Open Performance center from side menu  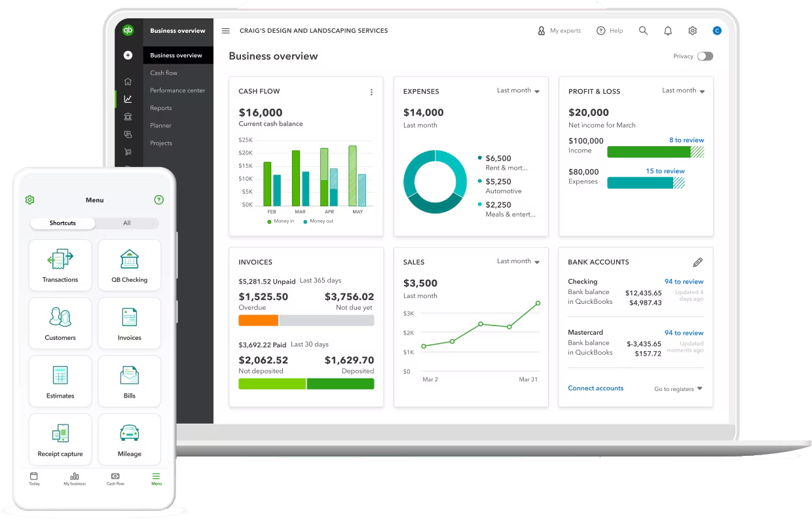[x=177, y=90]
